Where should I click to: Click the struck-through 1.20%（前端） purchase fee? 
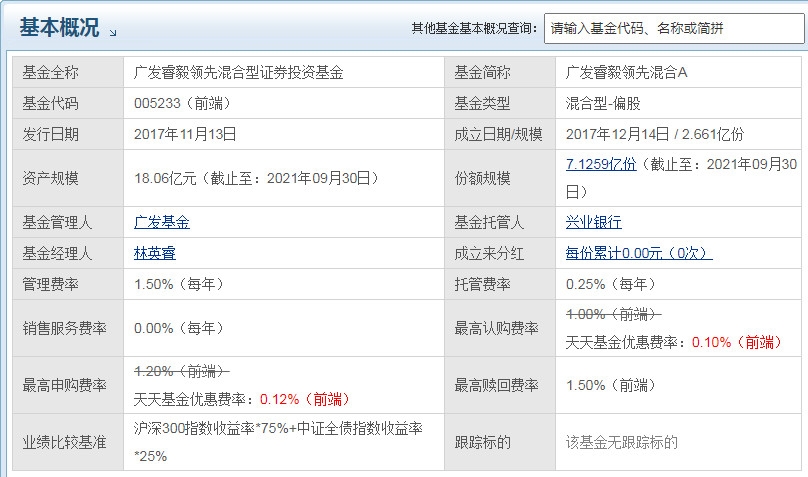click(182, 371)
